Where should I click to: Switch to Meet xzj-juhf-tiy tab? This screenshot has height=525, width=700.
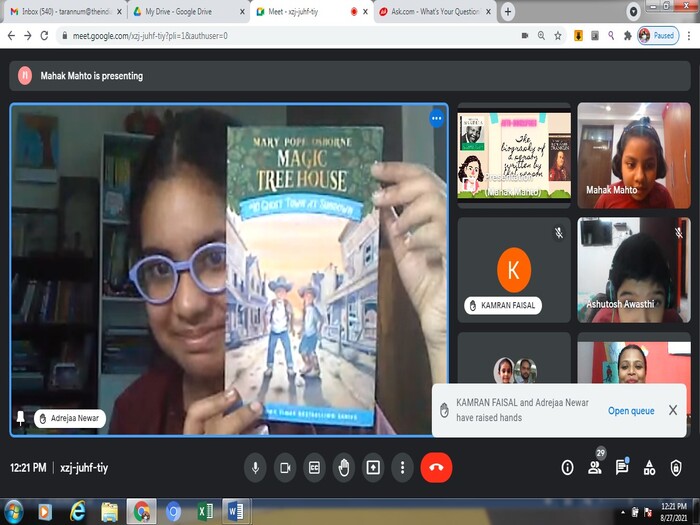(x=312, y=12)
